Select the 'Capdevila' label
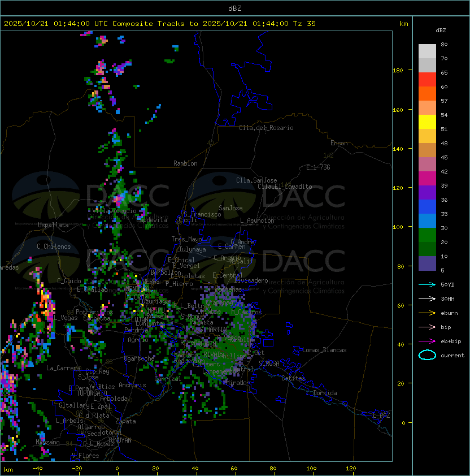Screen dimensions: 470x476 [x=151, y=220]
